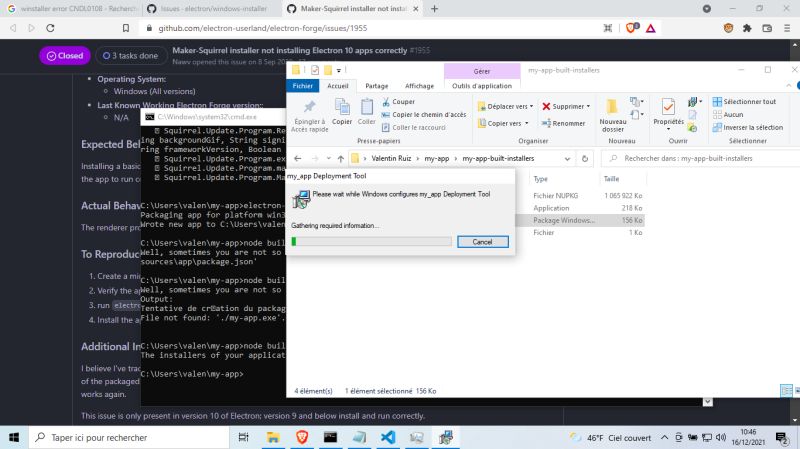Open Déplacer vers dropdown
This screenshot has height=449, width=800.
click(506, 106)
